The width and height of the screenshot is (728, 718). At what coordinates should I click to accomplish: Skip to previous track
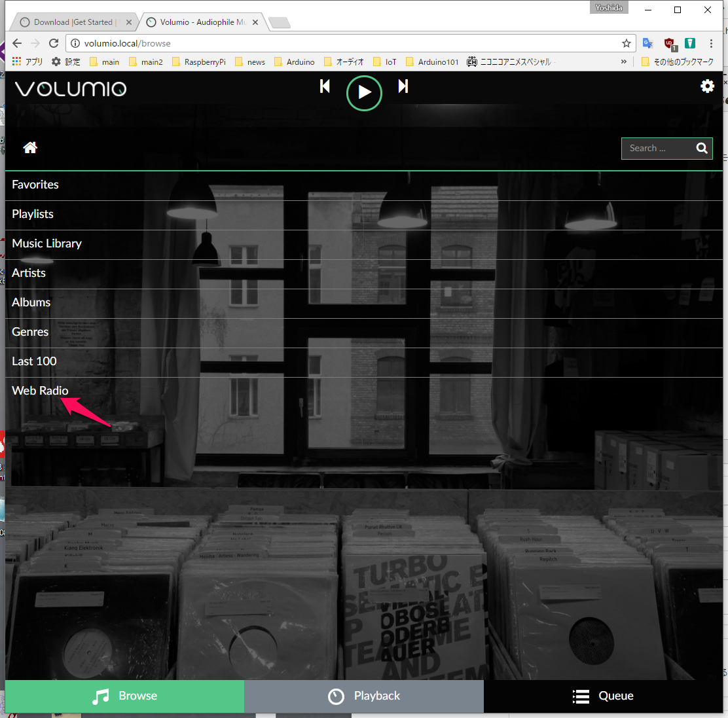click(x=325, y=86)
